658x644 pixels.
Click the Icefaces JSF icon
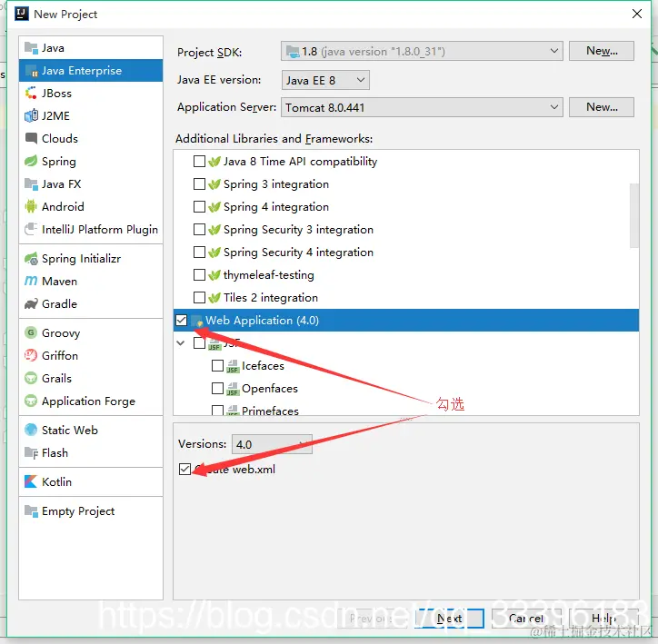pos(233,366)
